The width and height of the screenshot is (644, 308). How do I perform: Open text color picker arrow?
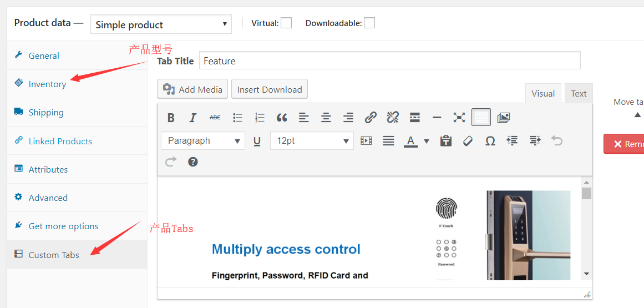(427, 141)
